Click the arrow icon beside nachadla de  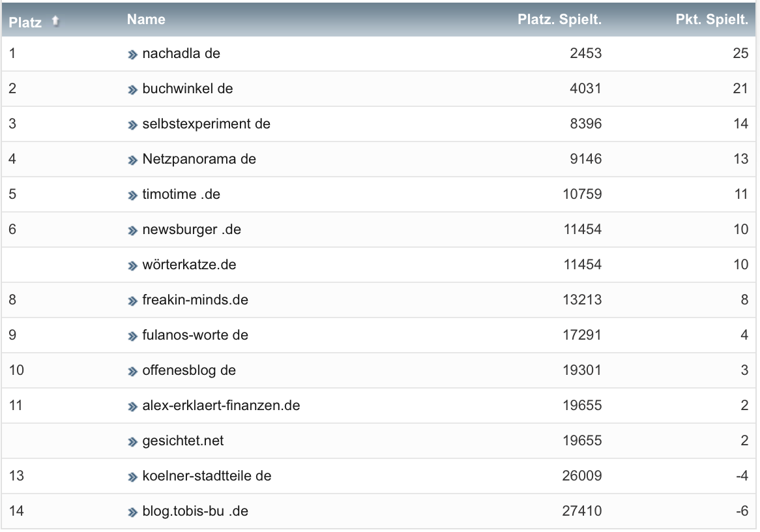pos(133,55)
